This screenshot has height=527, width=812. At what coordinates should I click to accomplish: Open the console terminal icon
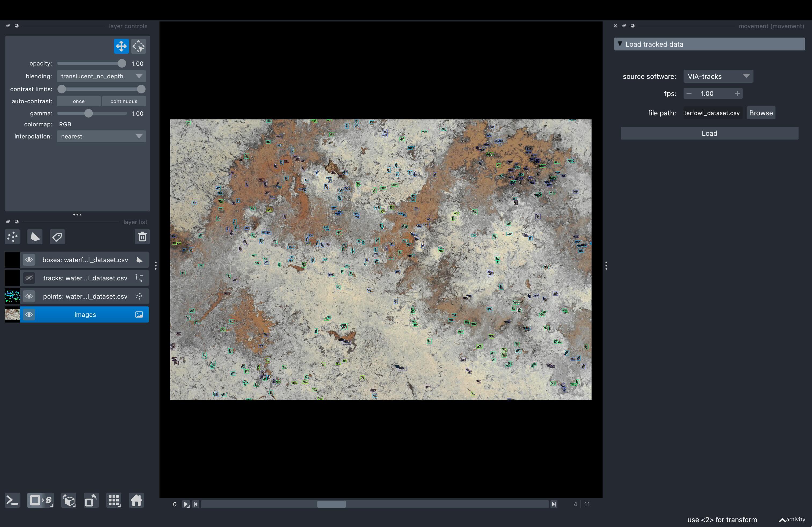pyautogui.click(x=13, y=500)
